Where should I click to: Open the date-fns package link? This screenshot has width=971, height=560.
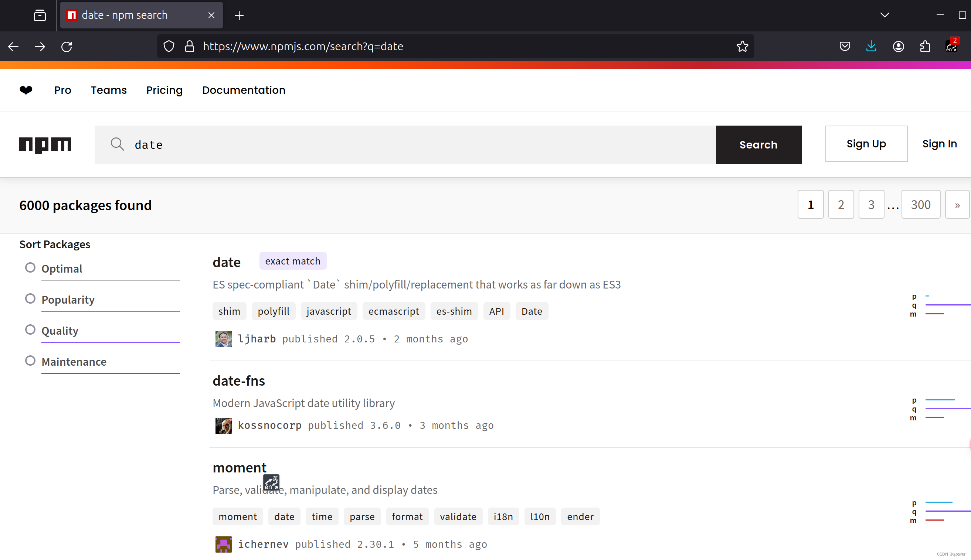tap(239, 381)
